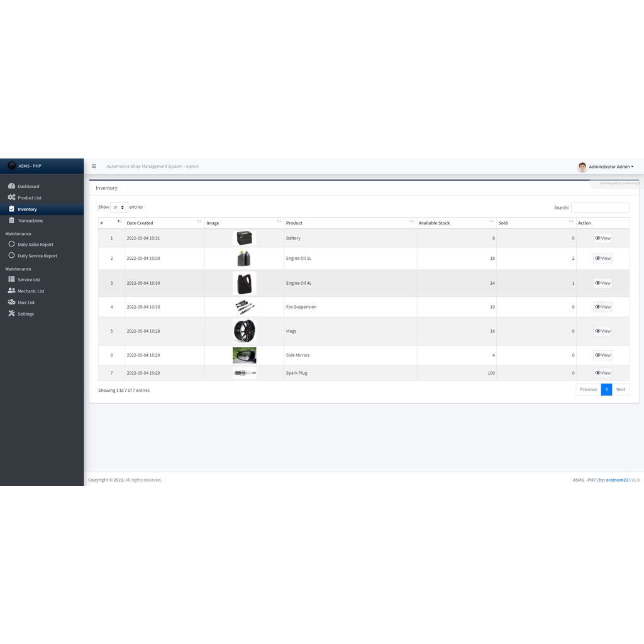
Task: Toggle sidebar with hamburger menu icon
Action: 94,167
